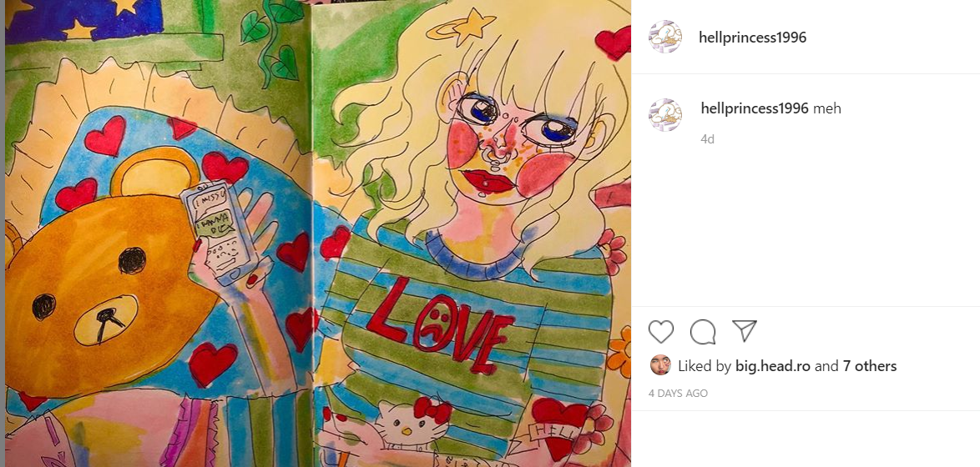Show the '7 others' likers list
This screenshot has width=980, height=467.
click(x=869, y=366)
